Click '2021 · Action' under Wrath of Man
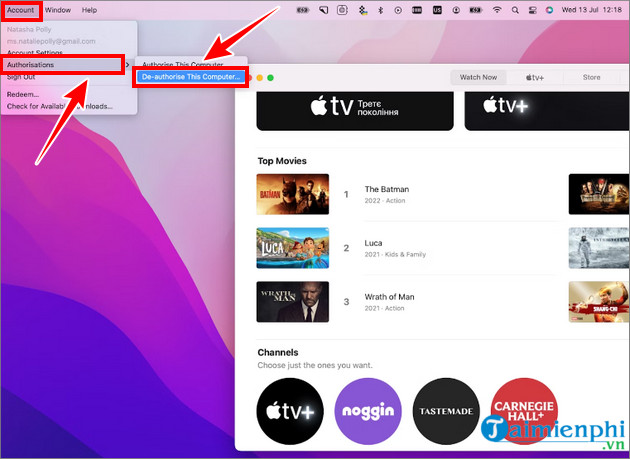 tap(384, 308)
